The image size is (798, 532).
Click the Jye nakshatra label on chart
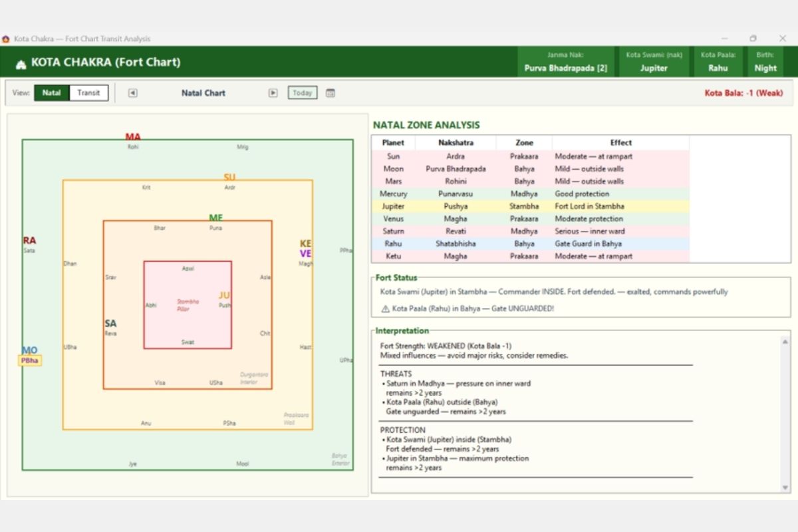133,464
